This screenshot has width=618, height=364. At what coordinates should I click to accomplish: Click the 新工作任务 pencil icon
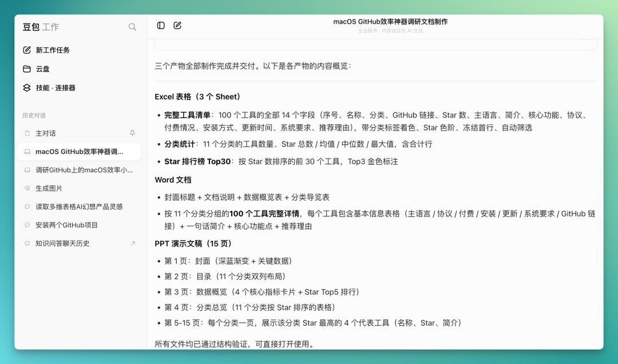pos(27,50)
